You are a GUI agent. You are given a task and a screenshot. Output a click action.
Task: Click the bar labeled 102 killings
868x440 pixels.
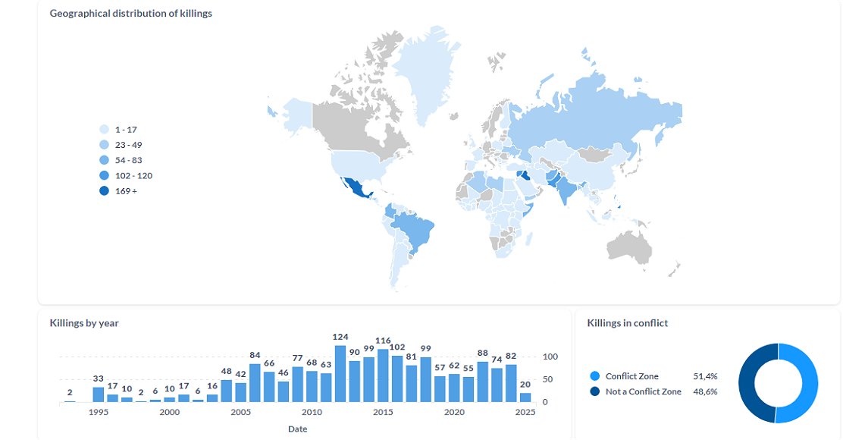[x=397, y=379]
